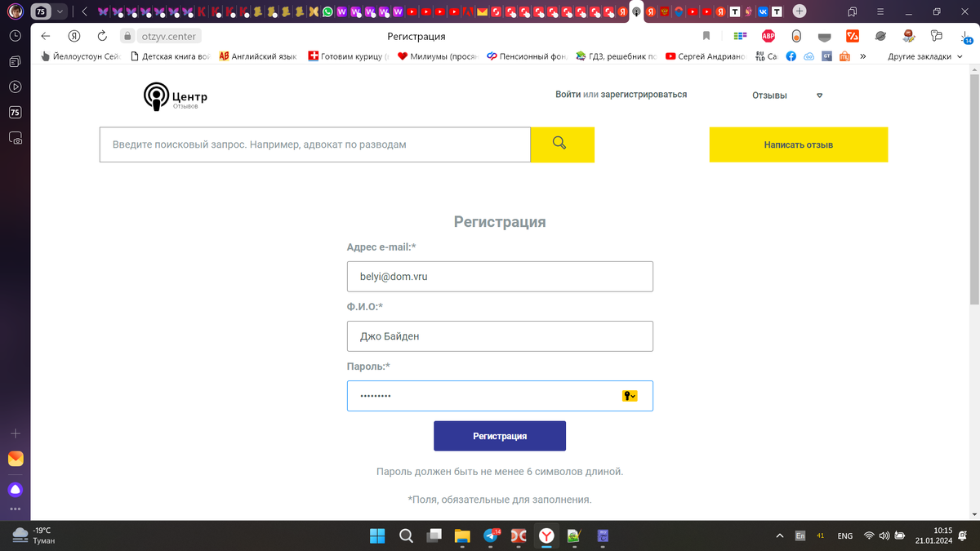Screen dimensions: 980x551
Task: Open the Йеллоустоун bookmark
Action: point(79,56)
